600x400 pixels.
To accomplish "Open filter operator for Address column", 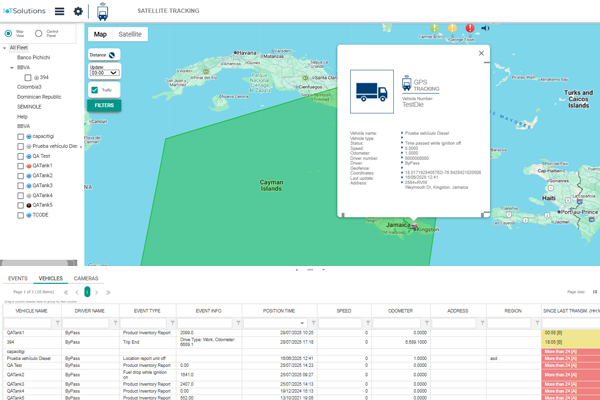I will pos(483,323).
